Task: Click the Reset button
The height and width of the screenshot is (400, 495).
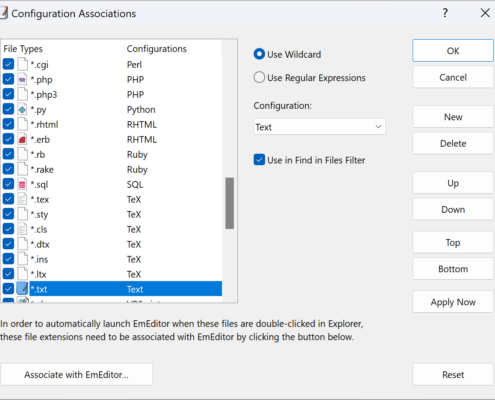Action: point(453,375)
